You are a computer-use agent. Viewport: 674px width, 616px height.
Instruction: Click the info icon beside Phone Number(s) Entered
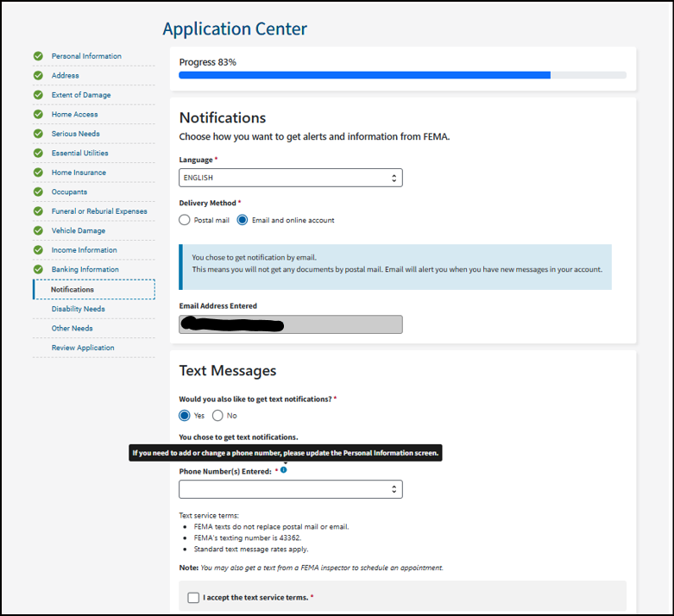click(x=284, y=470)
